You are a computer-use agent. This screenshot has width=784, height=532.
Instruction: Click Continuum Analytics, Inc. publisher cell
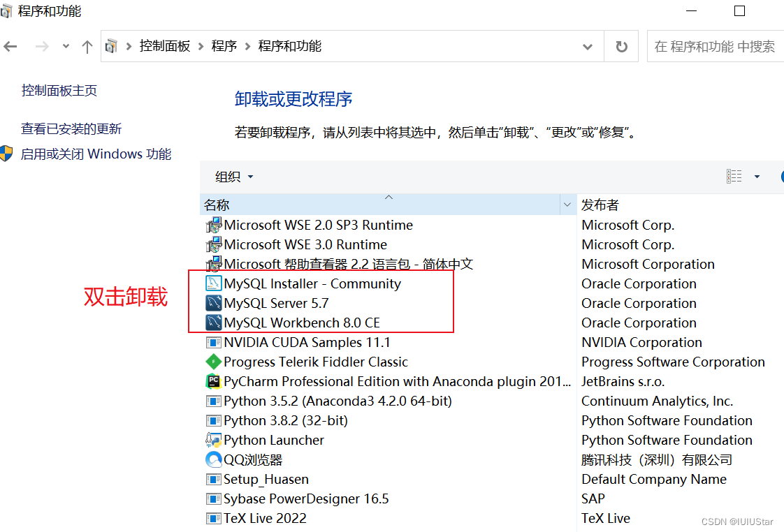(x=658, y=401)
